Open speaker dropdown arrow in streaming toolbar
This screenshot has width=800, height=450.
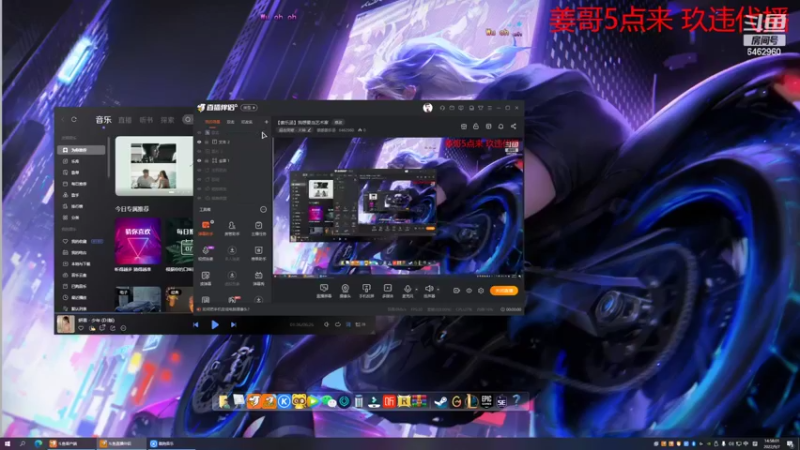[438, 290]
